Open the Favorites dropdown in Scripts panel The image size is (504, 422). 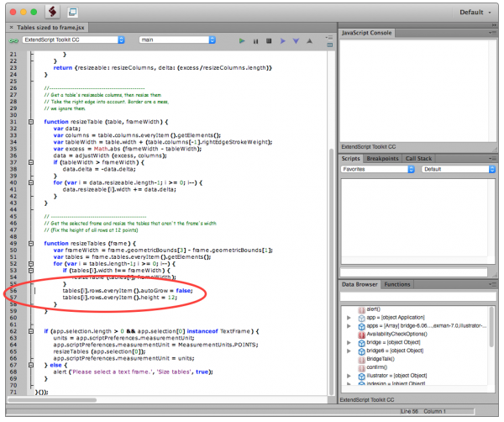377,169
